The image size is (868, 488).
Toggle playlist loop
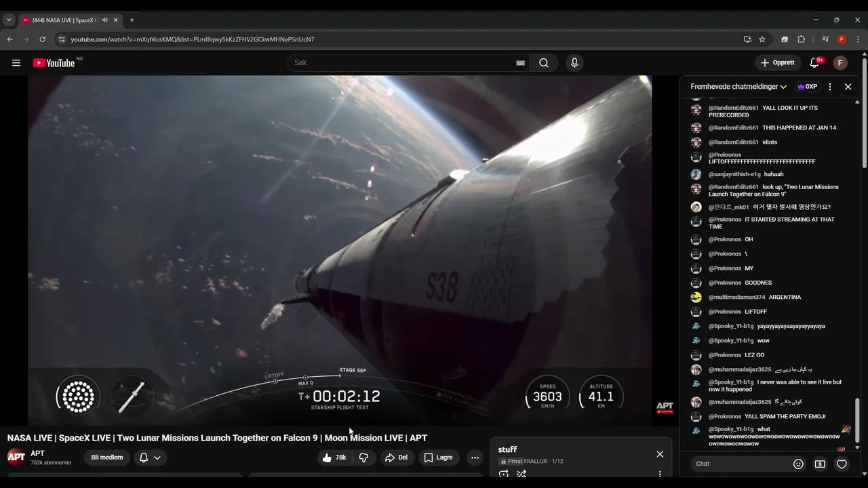pyautogui.click(x=503, y=474)
